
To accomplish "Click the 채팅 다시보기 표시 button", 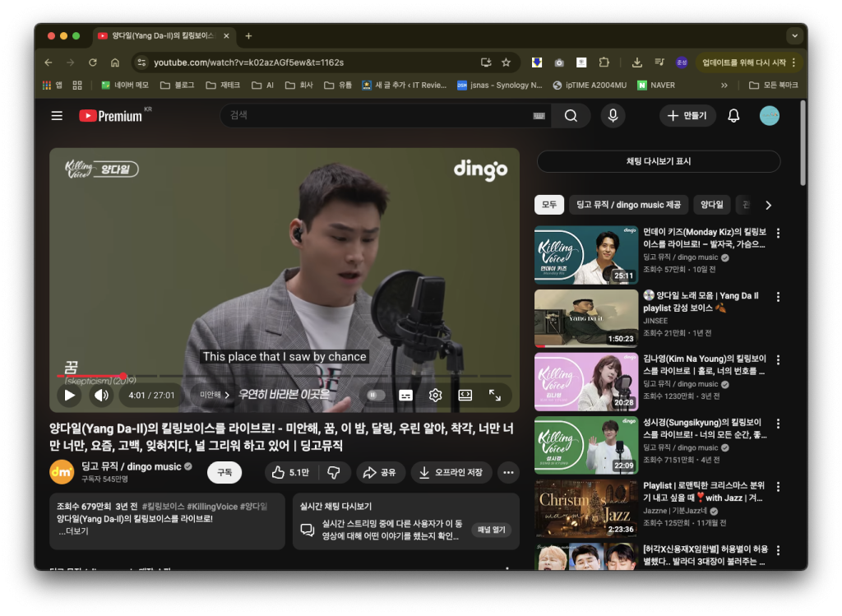I will tap(659, 161).
